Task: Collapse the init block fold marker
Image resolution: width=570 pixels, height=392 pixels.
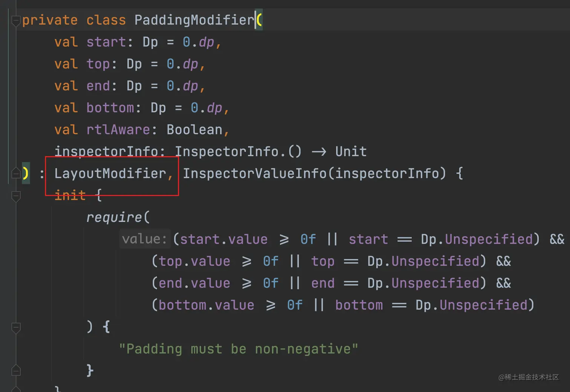Action: pos(16,196)
